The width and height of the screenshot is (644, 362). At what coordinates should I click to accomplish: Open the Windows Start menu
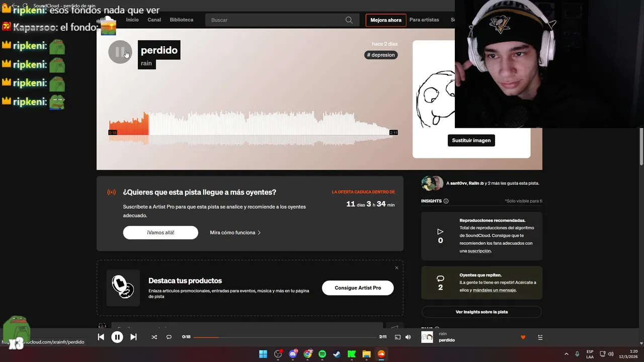[x=263, y=354]
